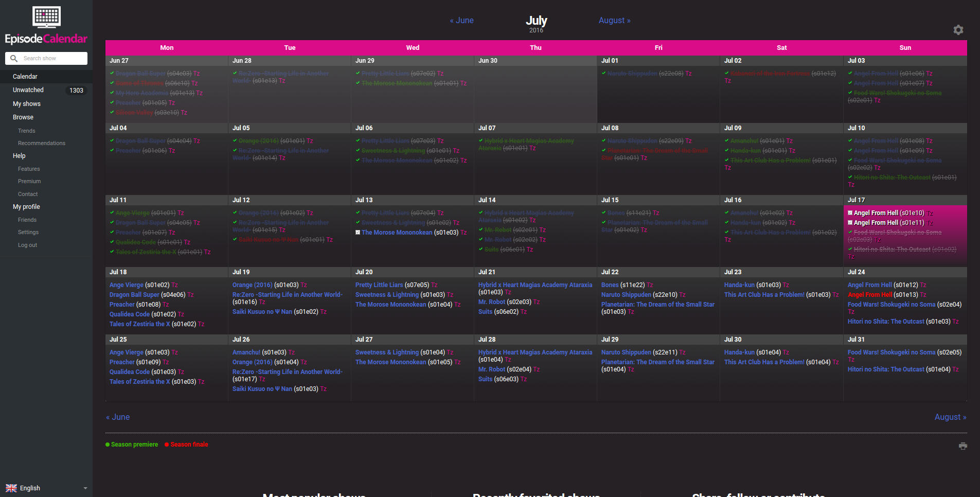
Task: Open Help section in sidebar
Action: pos(19,156)
